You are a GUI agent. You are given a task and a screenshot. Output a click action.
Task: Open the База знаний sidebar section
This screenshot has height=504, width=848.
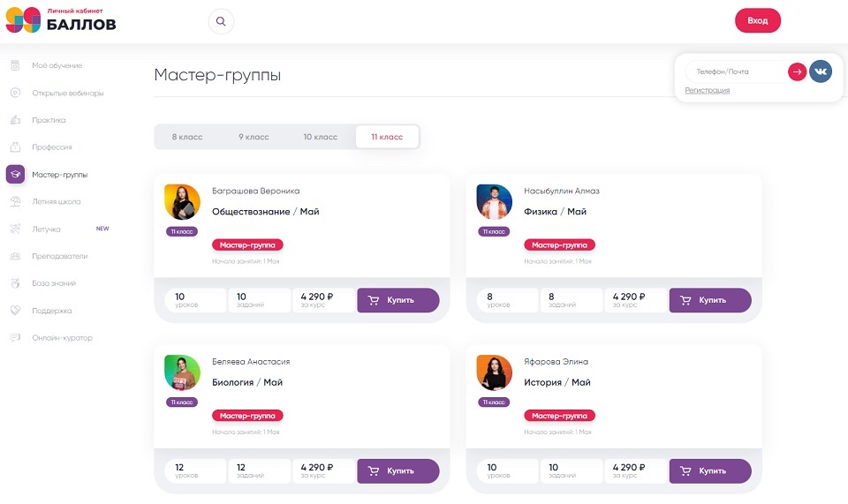(x=54, y=283)
